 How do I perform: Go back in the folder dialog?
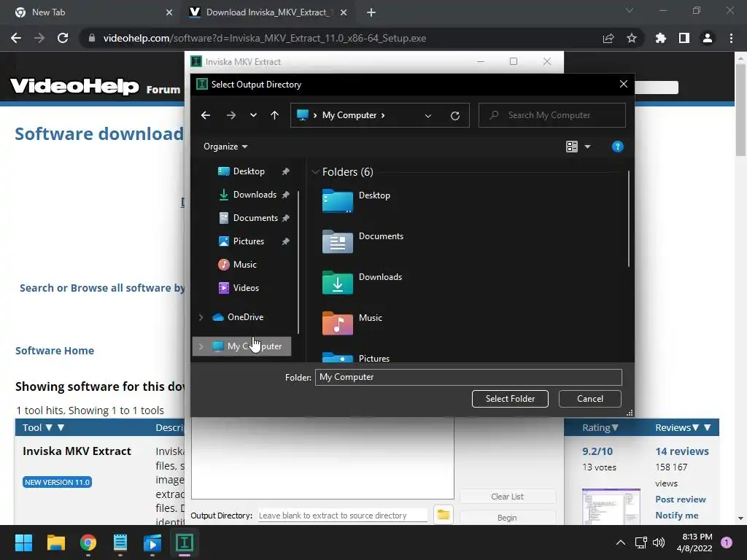[x=205, y=115]
